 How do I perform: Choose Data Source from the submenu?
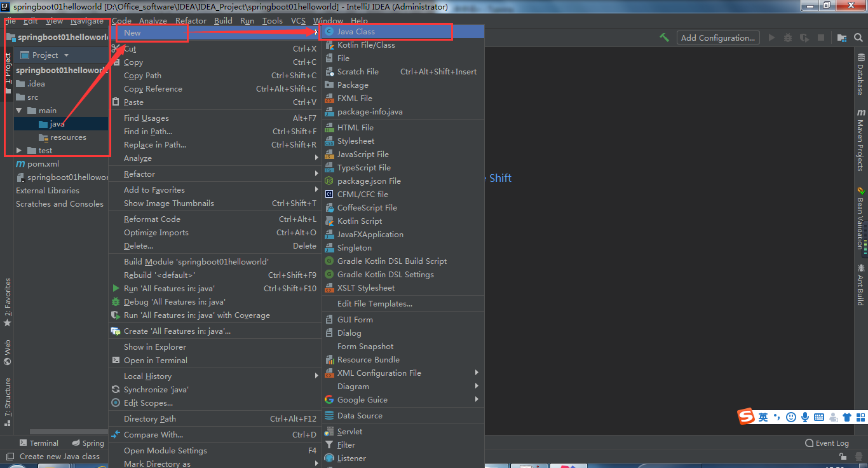click(403, 416)
